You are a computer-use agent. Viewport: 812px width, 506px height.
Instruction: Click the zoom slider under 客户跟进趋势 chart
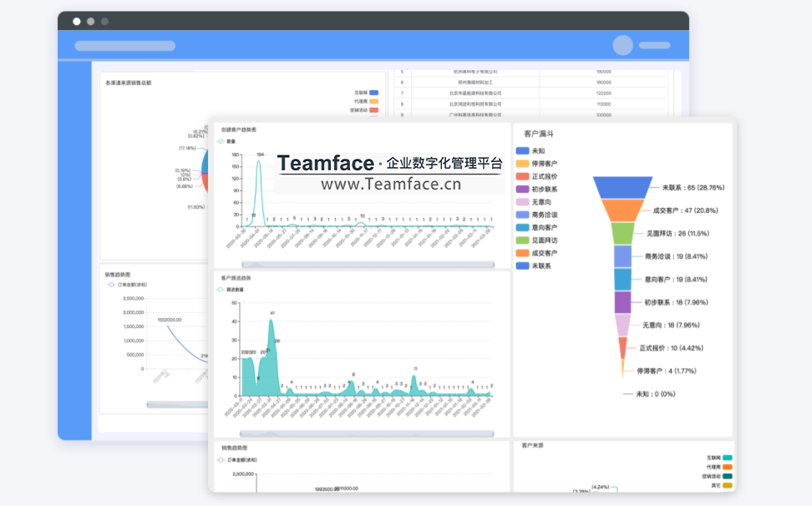[367, 433]
